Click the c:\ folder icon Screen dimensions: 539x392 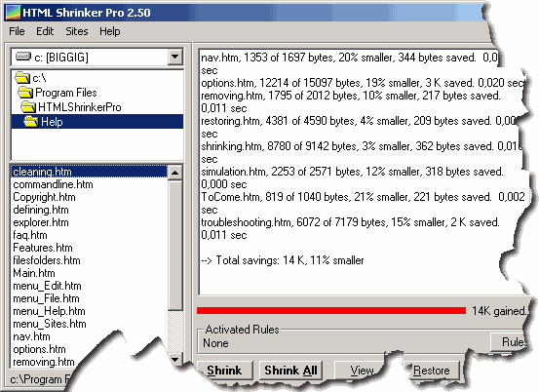(22, 78)
